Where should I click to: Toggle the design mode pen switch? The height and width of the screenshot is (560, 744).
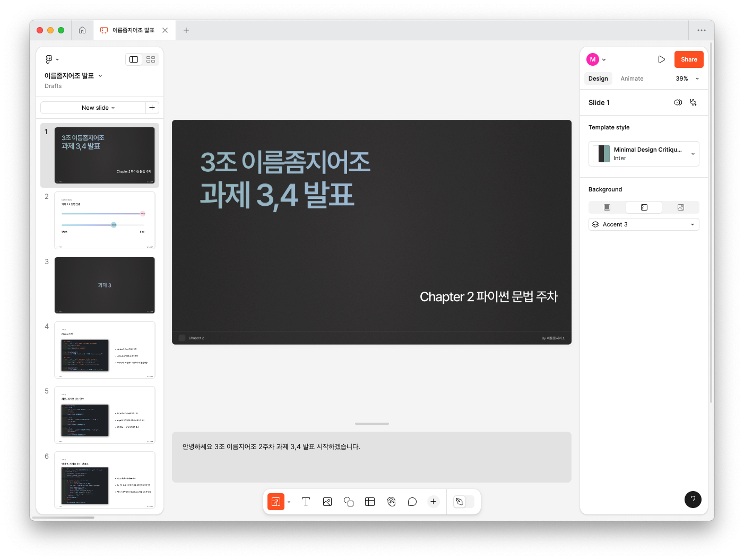tap(464, 502)
